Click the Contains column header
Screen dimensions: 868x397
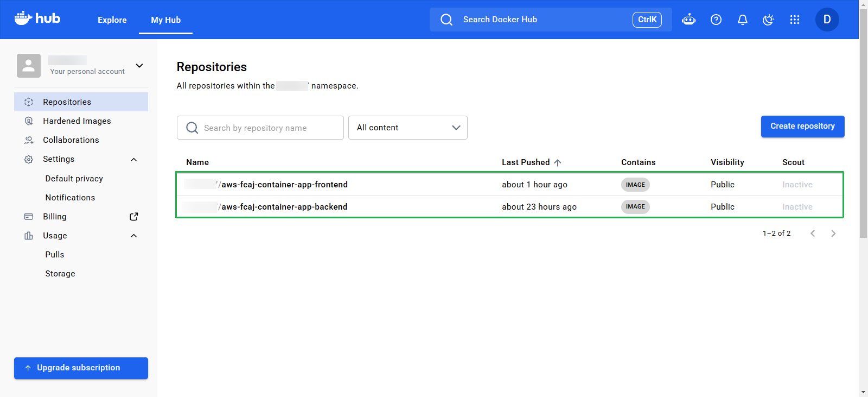[639, 162]
